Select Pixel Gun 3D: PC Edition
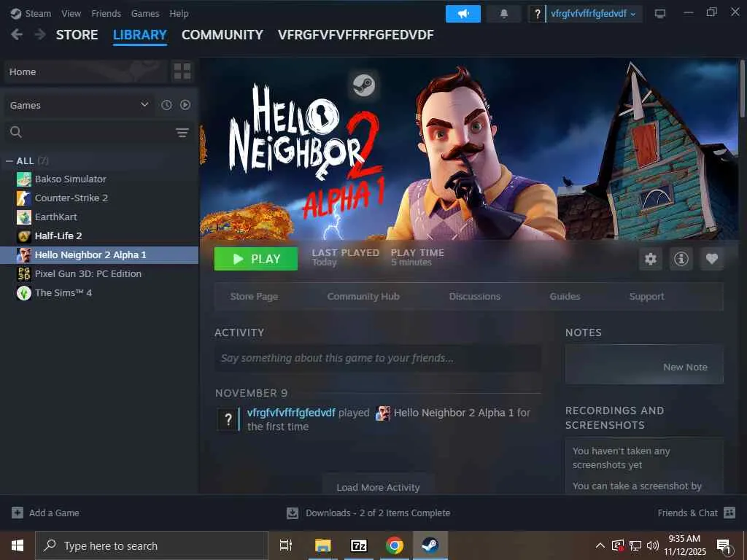Screen dimensions: 747x560 (x=99, y=274)
